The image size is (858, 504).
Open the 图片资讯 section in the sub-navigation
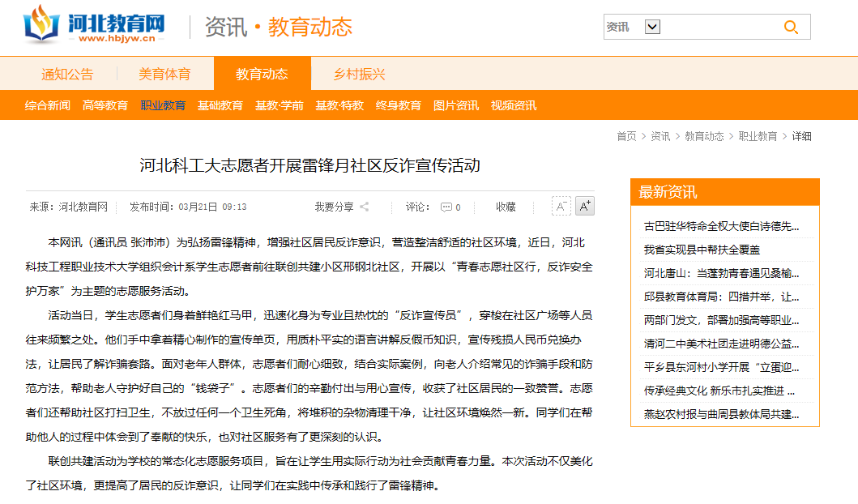tap(455, 105)
